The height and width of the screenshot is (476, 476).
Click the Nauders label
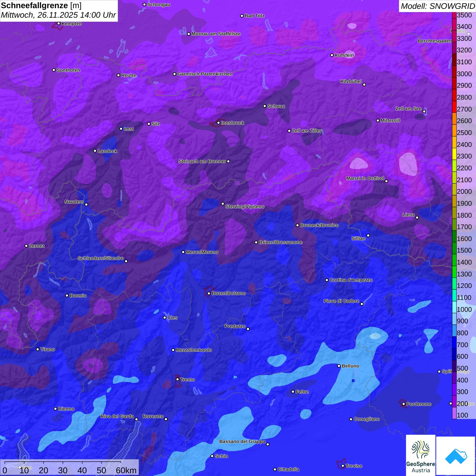[x=74, y=202]
